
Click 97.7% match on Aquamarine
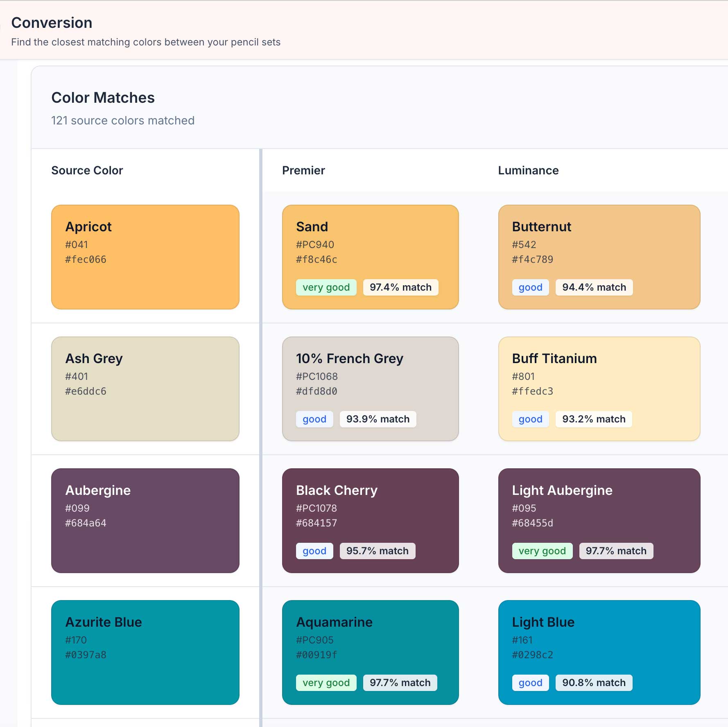click(400, 683)
